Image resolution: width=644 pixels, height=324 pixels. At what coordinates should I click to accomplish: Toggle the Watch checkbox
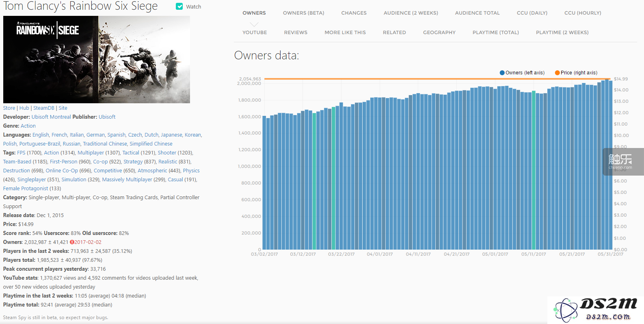(x=179, y=7)
